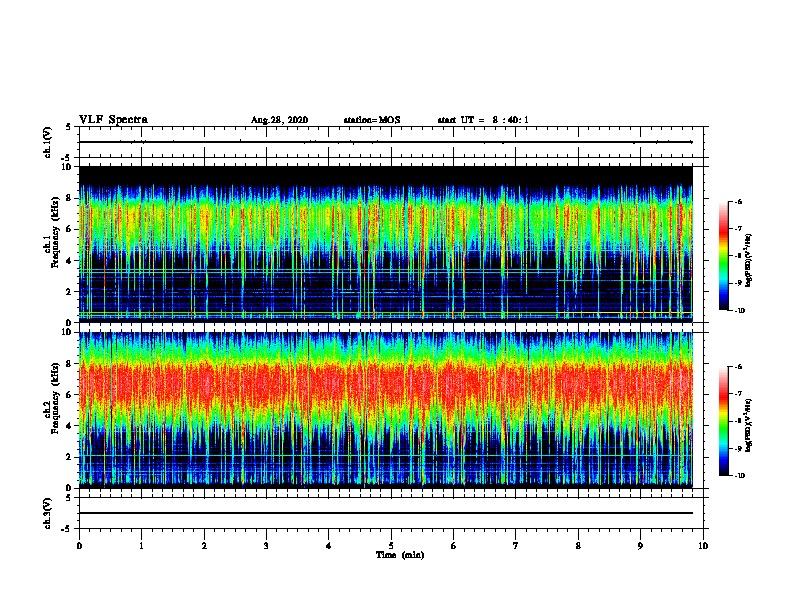Click the "-6" label on ch.1 color scale

click(x=738, y=201)
